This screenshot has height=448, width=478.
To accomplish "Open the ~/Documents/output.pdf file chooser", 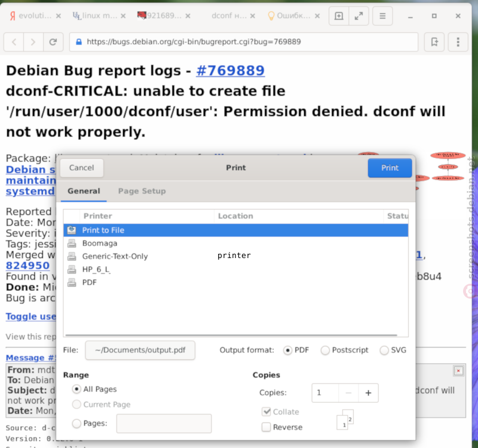I will [140, 350].
